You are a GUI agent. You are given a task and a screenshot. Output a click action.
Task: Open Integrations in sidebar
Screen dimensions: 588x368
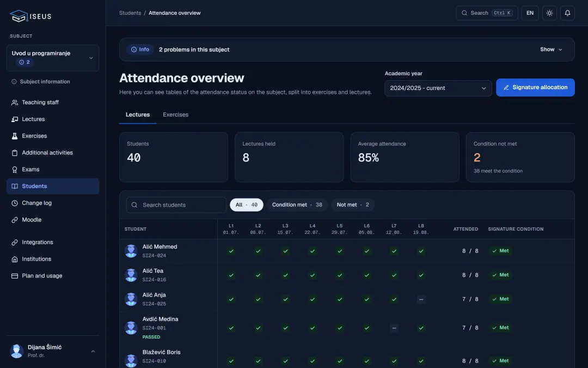tap(53, 242)
